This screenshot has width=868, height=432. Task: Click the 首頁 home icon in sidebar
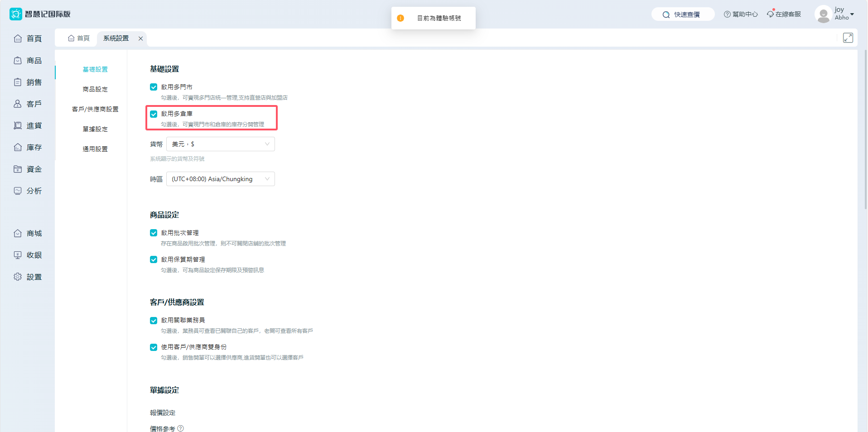[x=18, y=38]
